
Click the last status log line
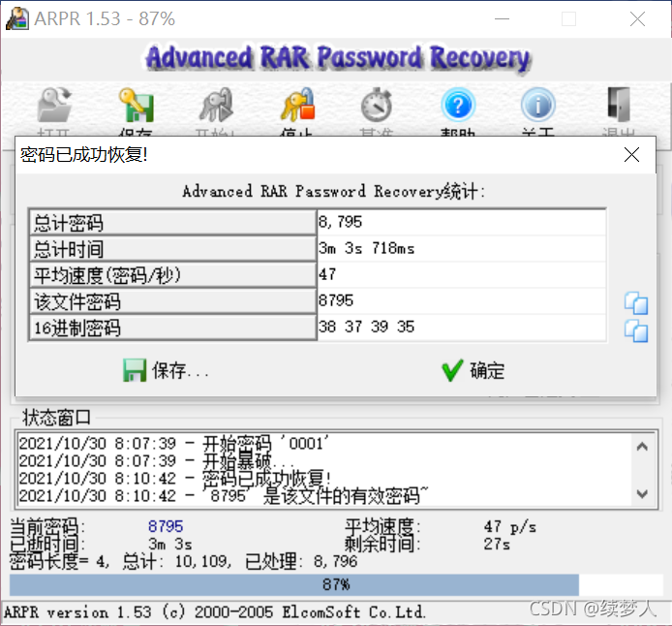(x=224, y=496)
